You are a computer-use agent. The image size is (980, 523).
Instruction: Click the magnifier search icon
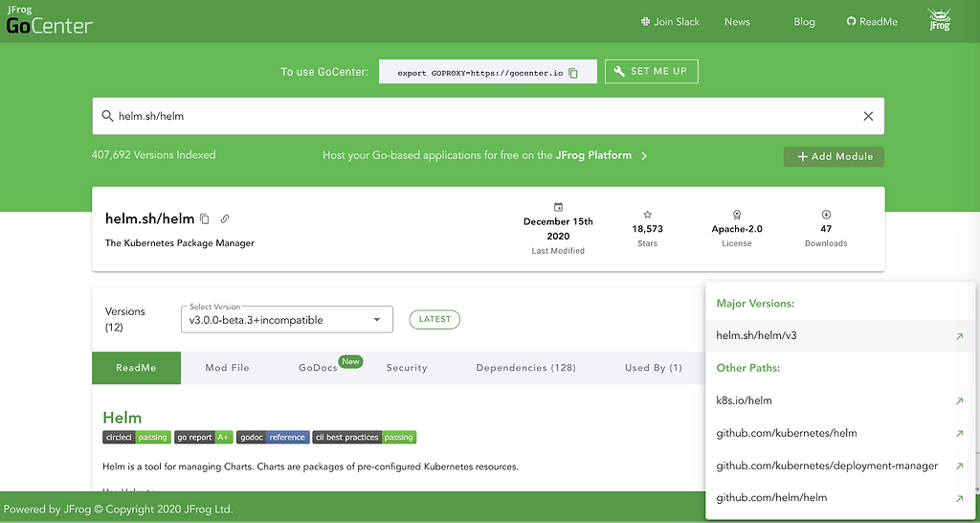pos(107,116)
